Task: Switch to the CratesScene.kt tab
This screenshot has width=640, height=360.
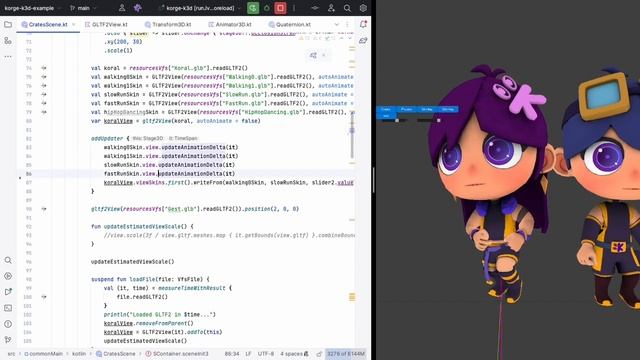Action: [48, 24]
